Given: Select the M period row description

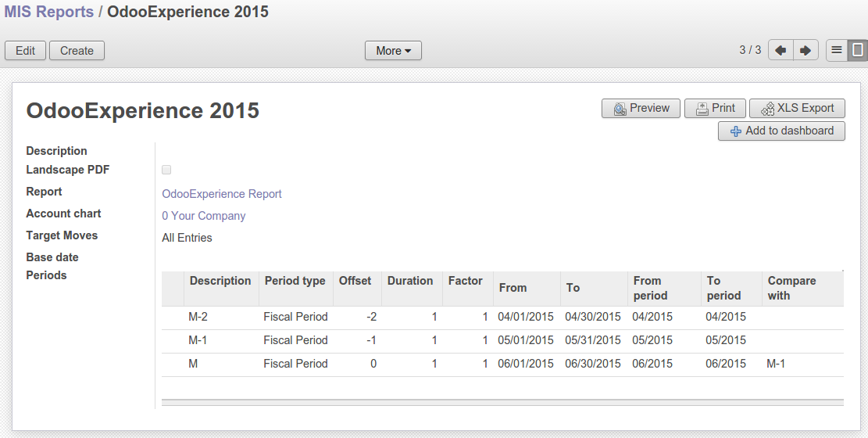Looking at the screenshot, I should (193, 364).
